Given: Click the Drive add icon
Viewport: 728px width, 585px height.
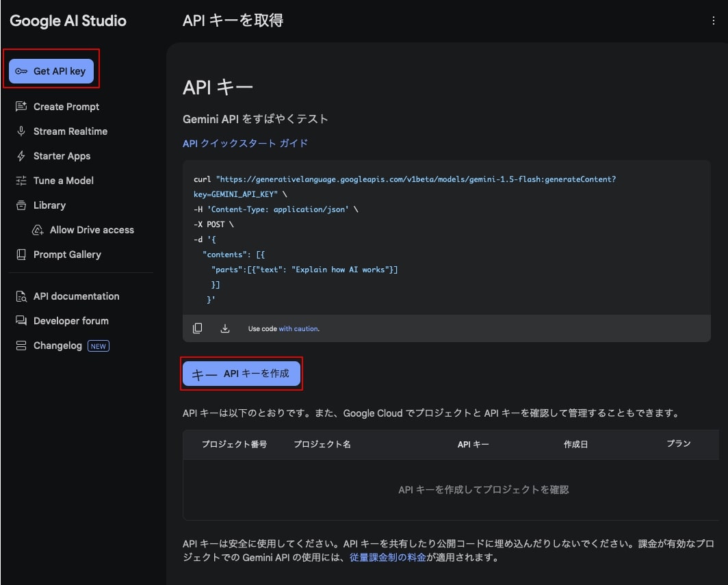Looking at the screenshot, I should 38,230.
